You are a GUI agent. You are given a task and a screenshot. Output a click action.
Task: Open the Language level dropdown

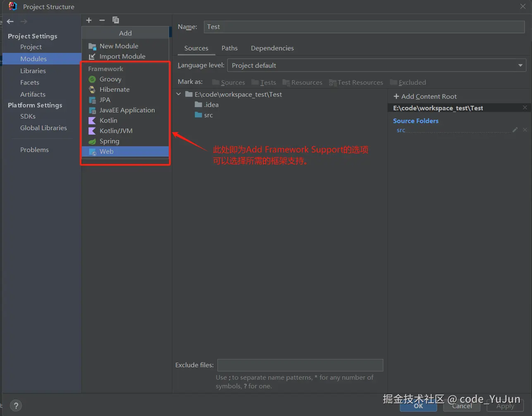tap(376, 65)
